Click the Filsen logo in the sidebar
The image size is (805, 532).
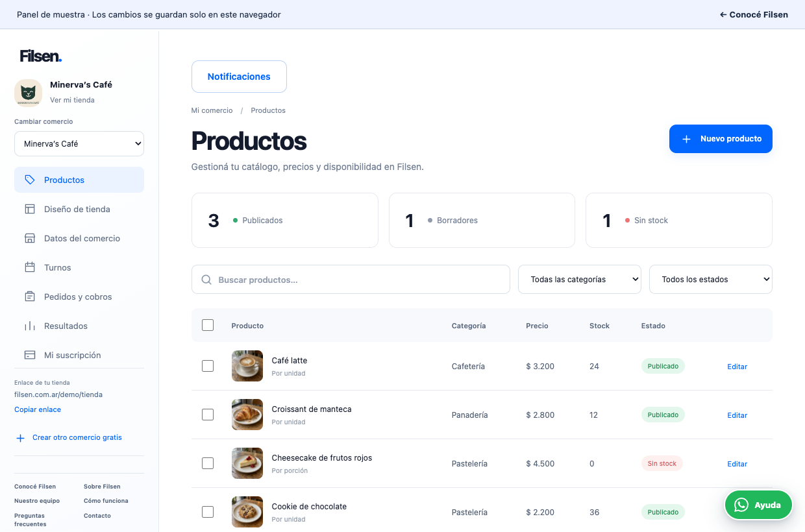tap(41, 56)
